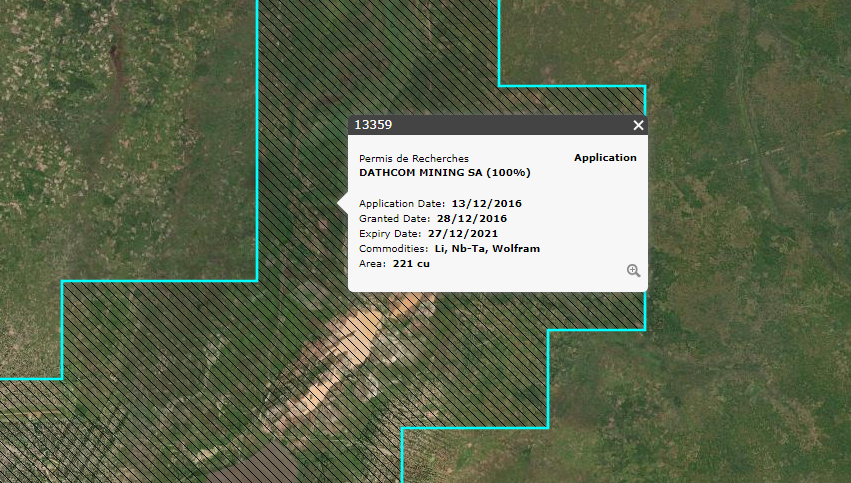This screenshot has width=851, height=483.
Task: Click the Commodities value Li, Nb-Ta, Wolfram
Action: [486, 248]
